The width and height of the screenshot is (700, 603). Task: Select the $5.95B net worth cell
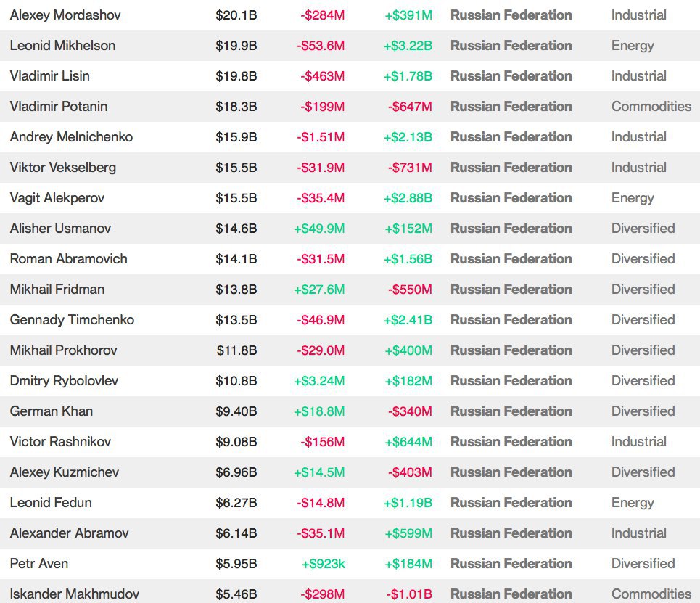point(236,564)
